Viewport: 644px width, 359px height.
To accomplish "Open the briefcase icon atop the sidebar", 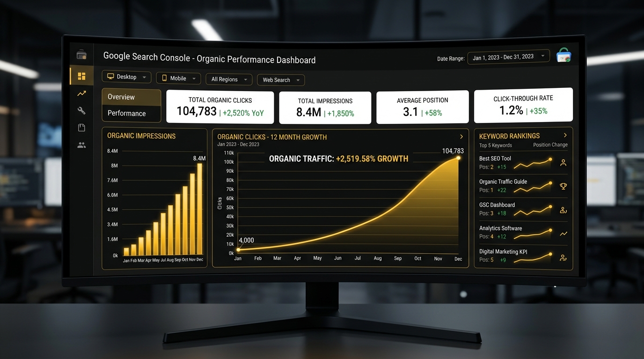I will pos(81,55).
